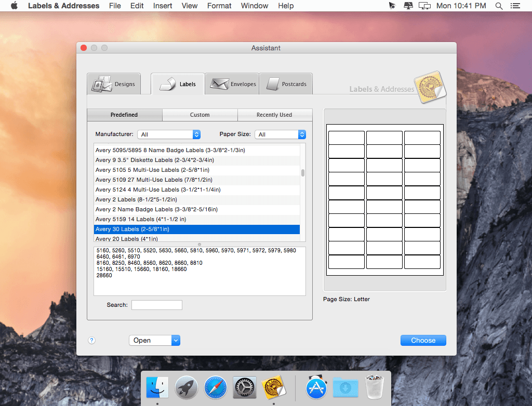
Task: Open the Labels & Addresses app menu
Action: pyautogui.click(x=63, y=6)
